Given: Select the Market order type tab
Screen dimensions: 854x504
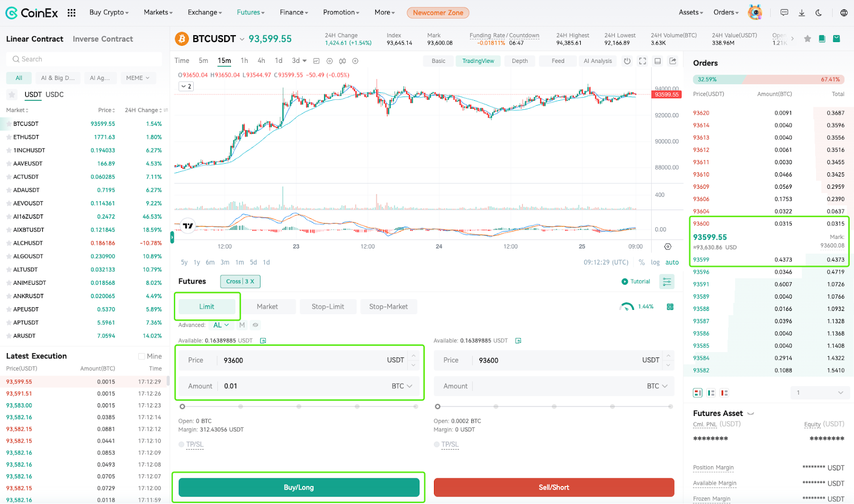Looking at the screenshot, I should pyautogui.click(x=267, y=307).
